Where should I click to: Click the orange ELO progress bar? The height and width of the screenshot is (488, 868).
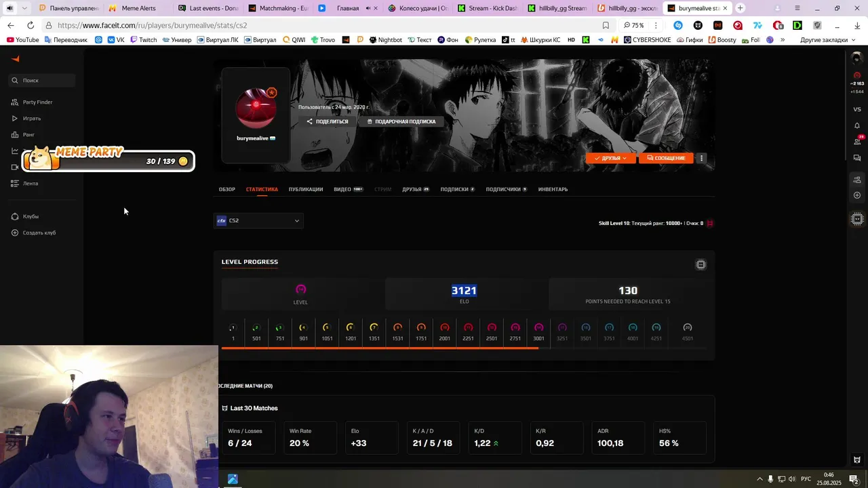(x=380, y=348)
